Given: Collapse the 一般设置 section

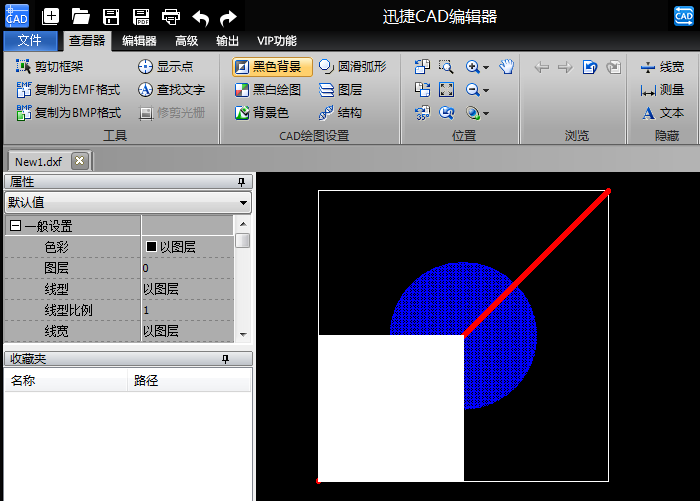Looking at the screenshot, I should [x=15, y=226].
